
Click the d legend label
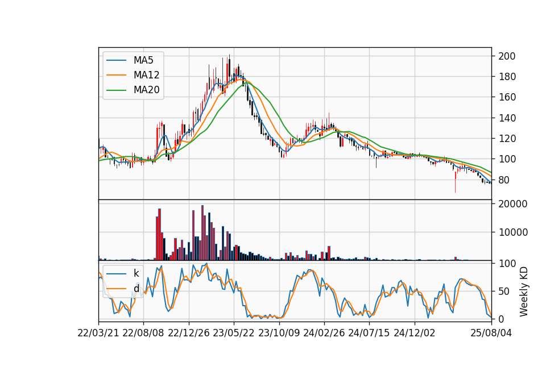(136, 289)
